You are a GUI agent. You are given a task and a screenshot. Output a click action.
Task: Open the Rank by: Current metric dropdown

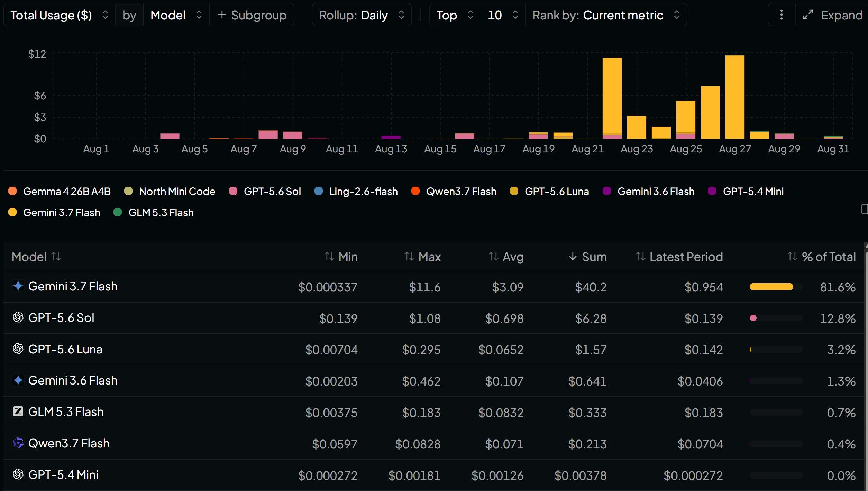(606, 15)
